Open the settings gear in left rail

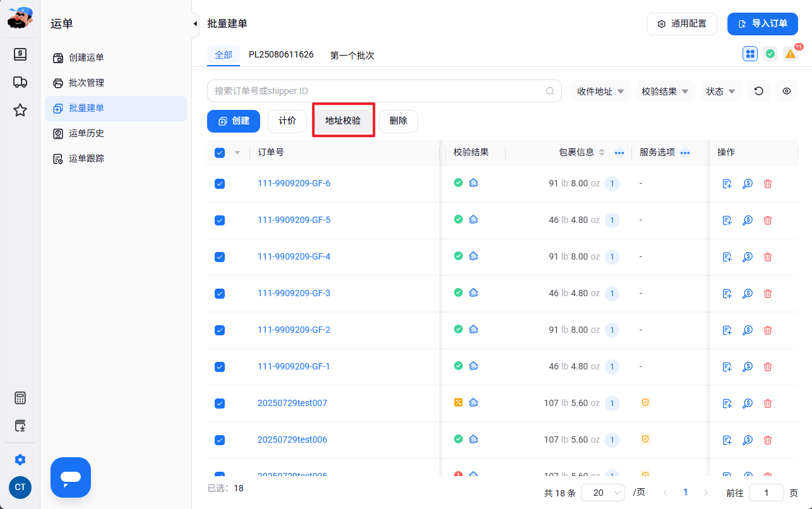point(20,460)
